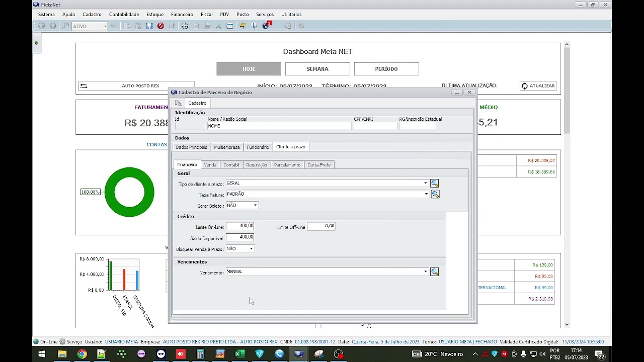644x362 pixels.
Task: Open the Contabilidade menu
Action: click(x=124, y=15)
